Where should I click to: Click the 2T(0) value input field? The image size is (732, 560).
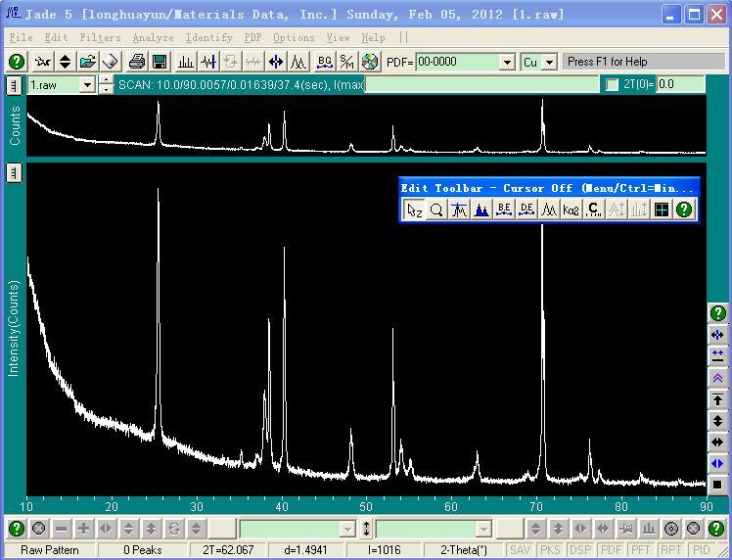(x=679, y=85)
